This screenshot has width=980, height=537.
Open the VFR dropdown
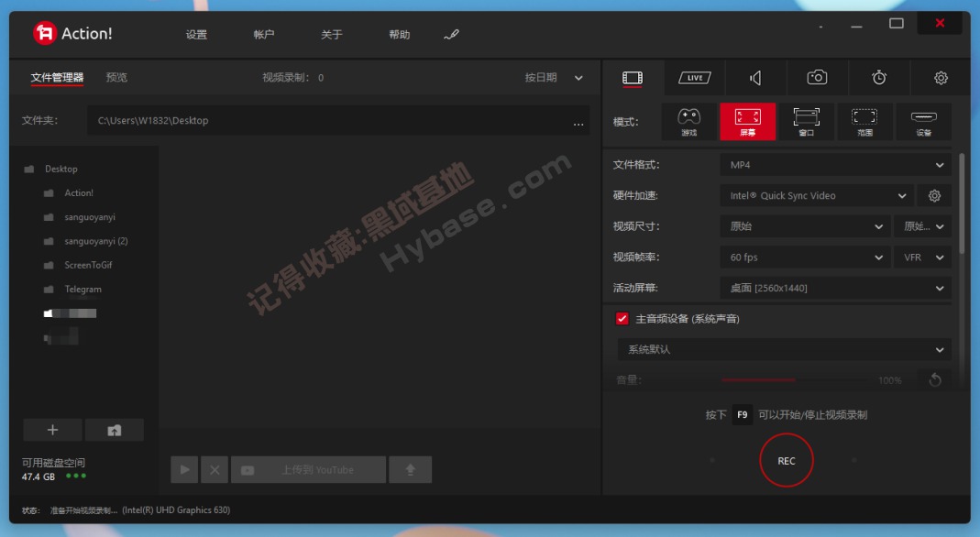pyautogui.click(x=923, y=258)
